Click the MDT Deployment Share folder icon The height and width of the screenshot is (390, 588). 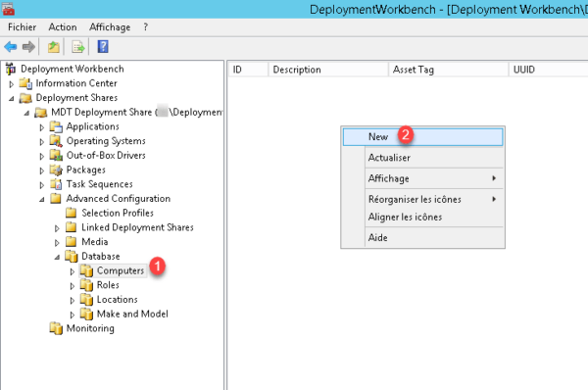pos(41,112)
